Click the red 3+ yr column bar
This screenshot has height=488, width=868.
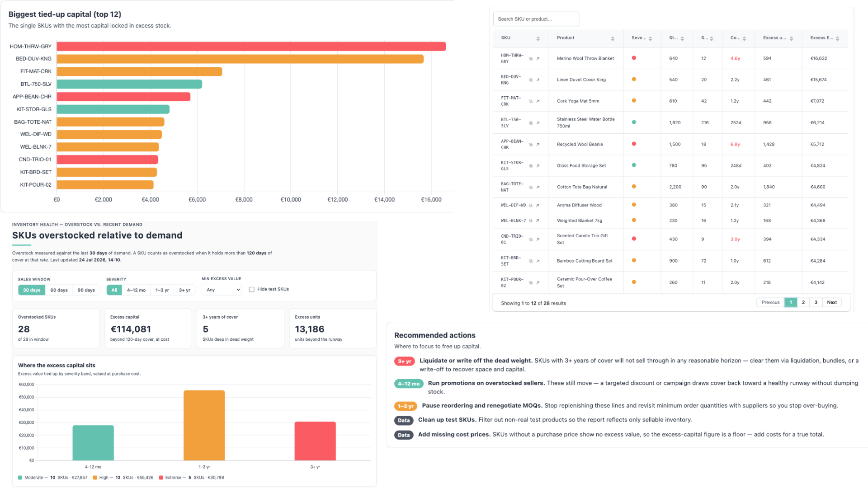point(315,441)
